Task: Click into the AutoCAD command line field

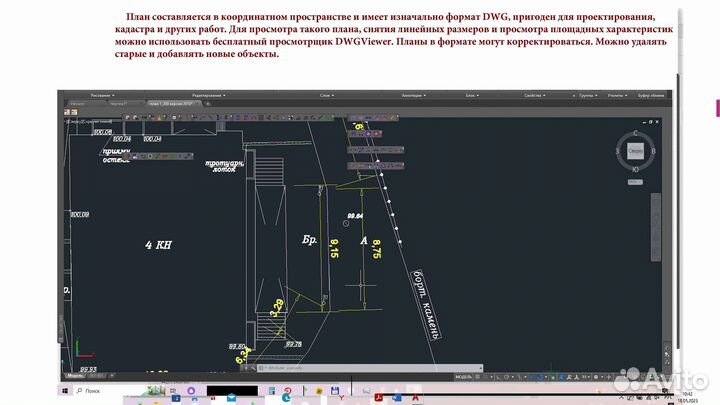Action: [370, 368]
